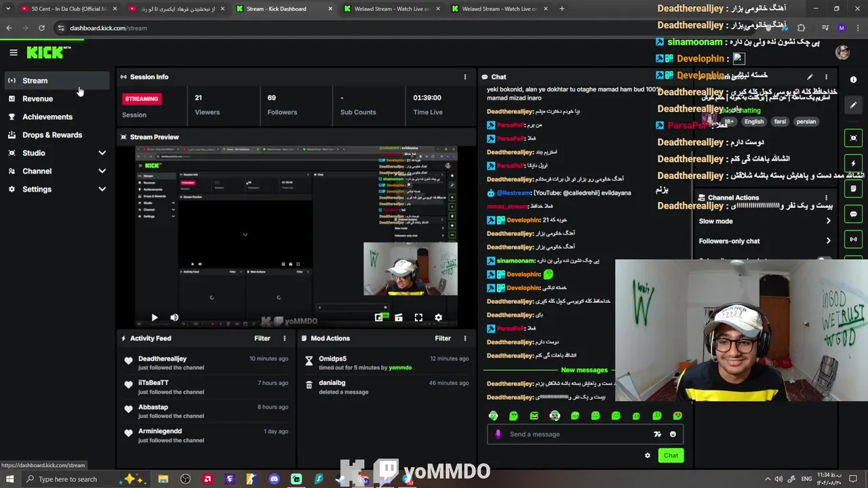Click Deadtherealljey in Activity Feed
Viewport: 868px width, 488px height.
(x=162, y=359)
